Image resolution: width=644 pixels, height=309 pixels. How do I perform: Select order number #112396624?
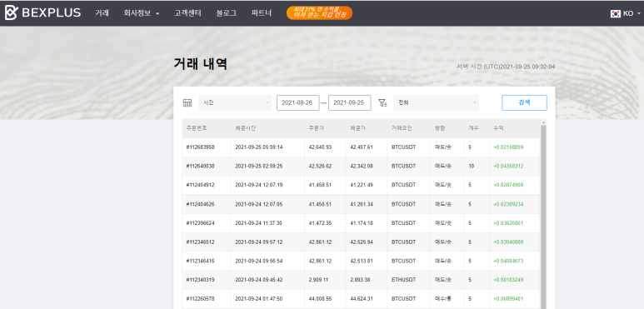click(201, 223)
